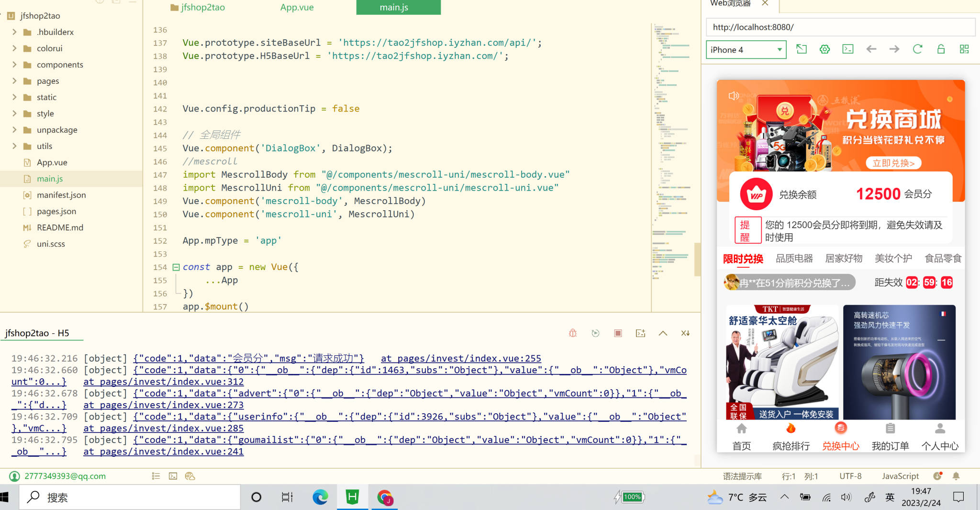Click the browser back arrow
This screenshot has width=980, height=510.
pyautogui.click(x=871, y=49)
